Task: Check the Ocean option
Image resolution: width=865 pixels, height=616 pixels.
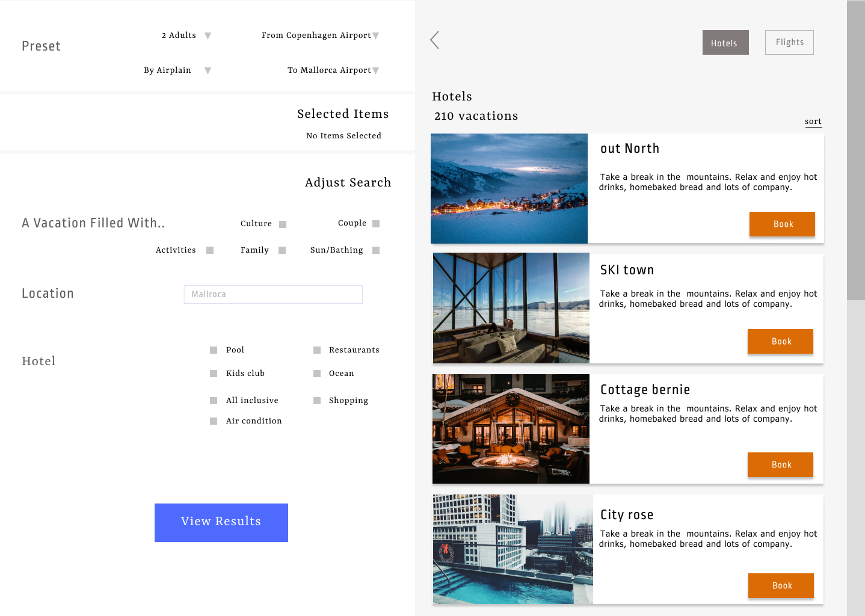Action: point(317,374)
